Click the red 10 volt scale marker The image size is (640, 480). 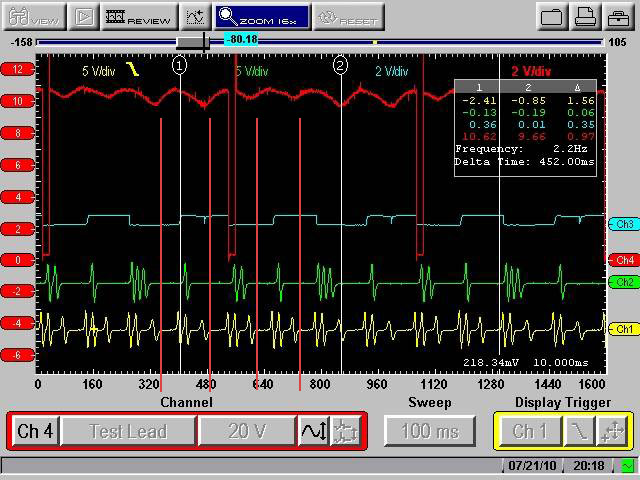tap(17, 101)
